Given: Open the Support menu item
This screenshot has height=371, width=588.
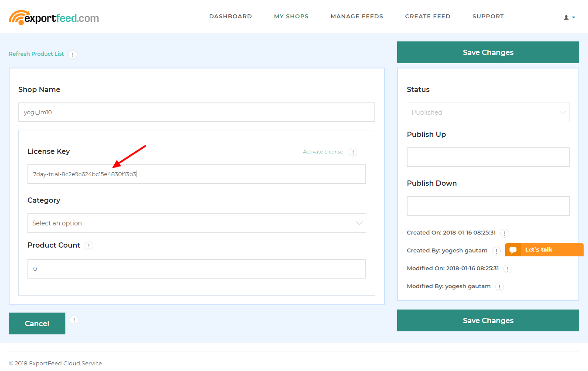Looking at the screenshot, I should (488, 16).
